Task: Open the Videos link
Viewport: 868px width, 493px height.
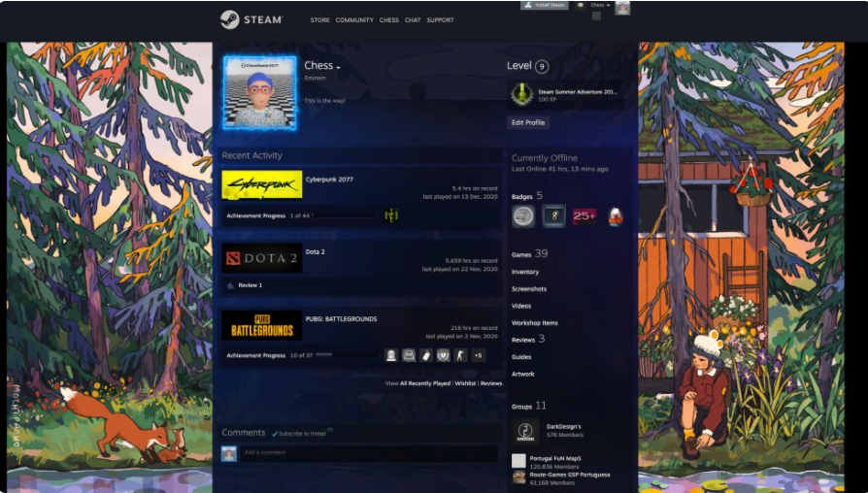Action: [521, 306]
